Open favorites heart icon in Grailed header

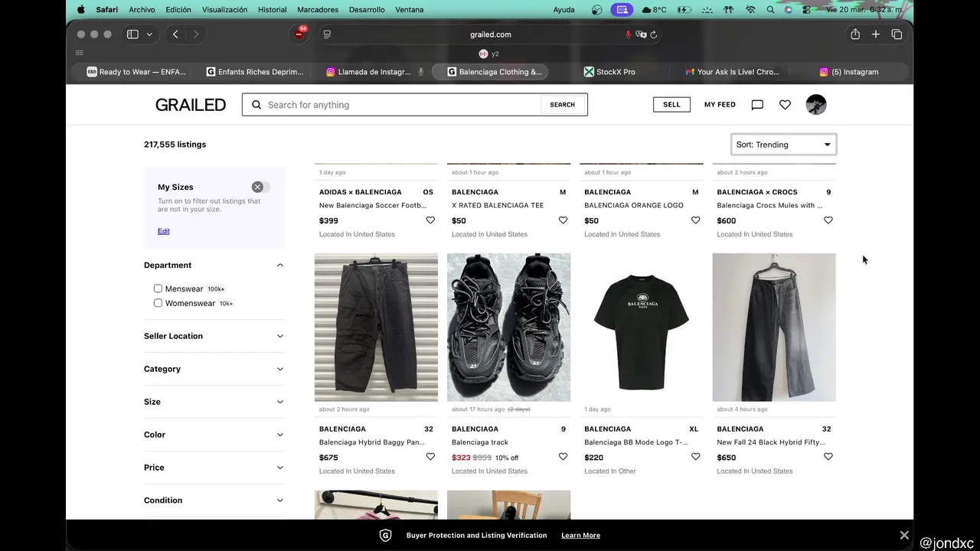[x=785, y=105]
